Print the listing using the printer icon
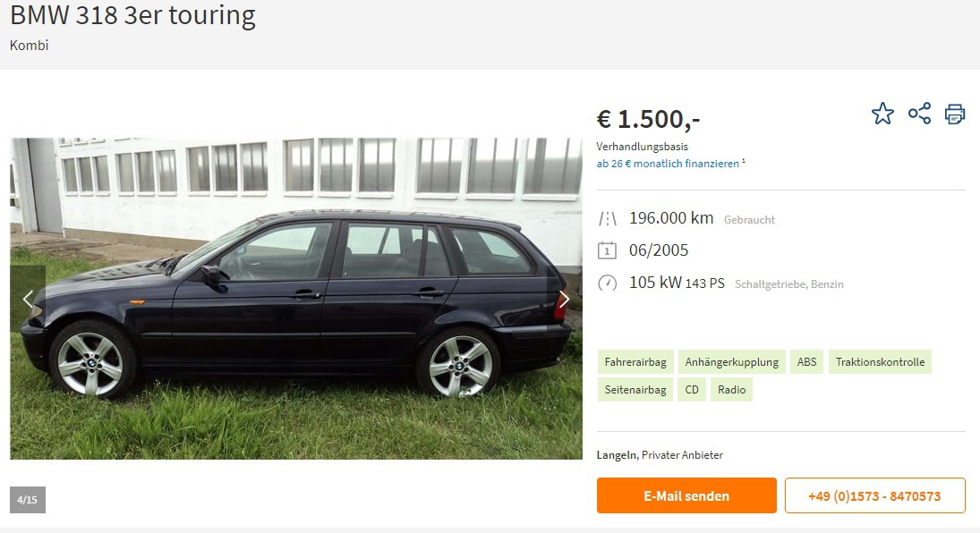980x533 pixels. point(954,114)
